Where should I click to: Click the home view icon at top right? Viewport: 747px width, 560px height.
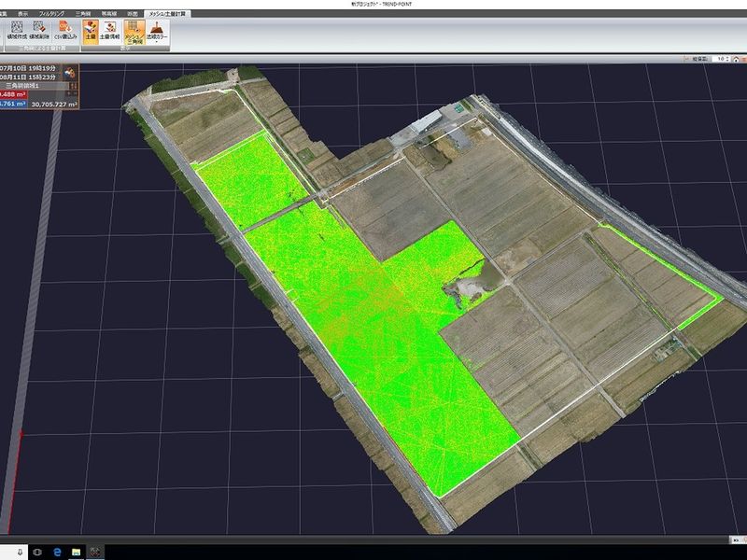click(736, 59)
